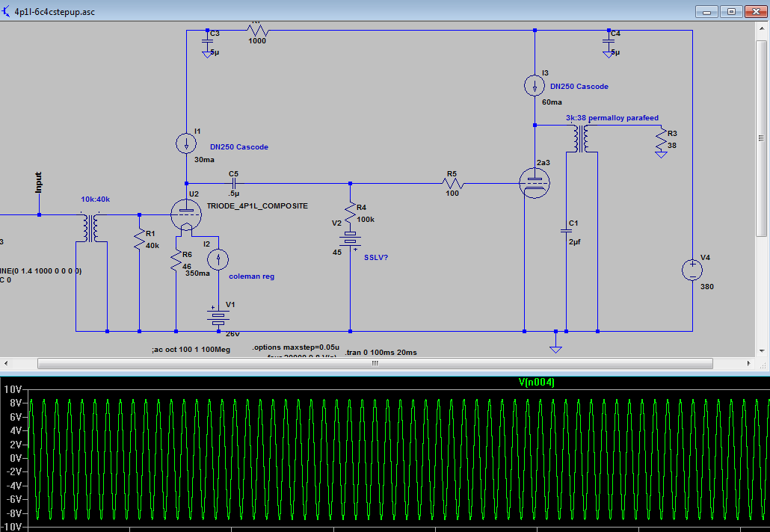
Task: Click the U2 triode tube symbol
Action: click(x=186, y=214)
